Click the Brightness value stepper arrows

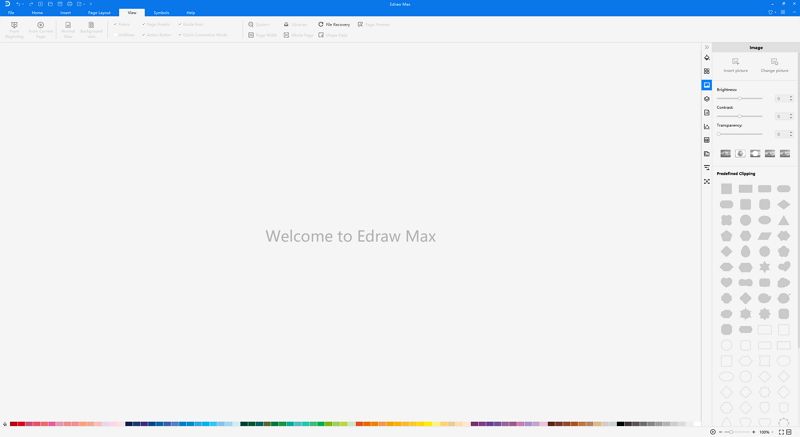click(791, 98)
